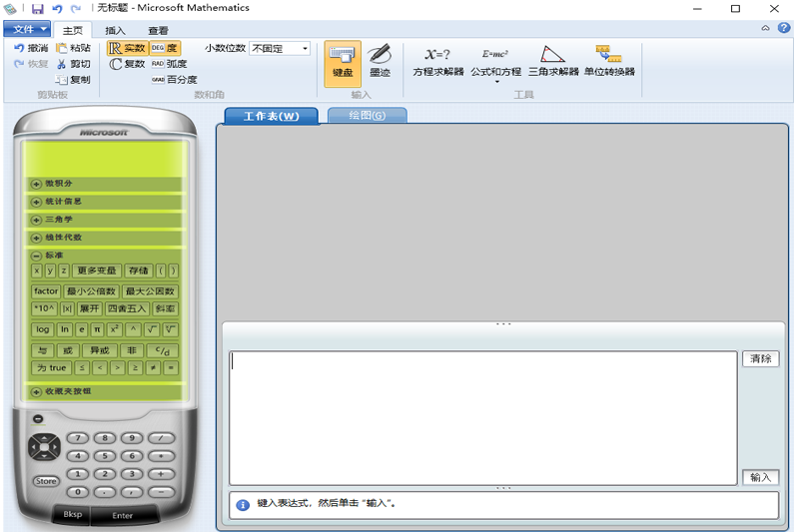Click the ≠ not-equal button
The image size is (799, 532).
pyautogui.click(x=153, y=367)
